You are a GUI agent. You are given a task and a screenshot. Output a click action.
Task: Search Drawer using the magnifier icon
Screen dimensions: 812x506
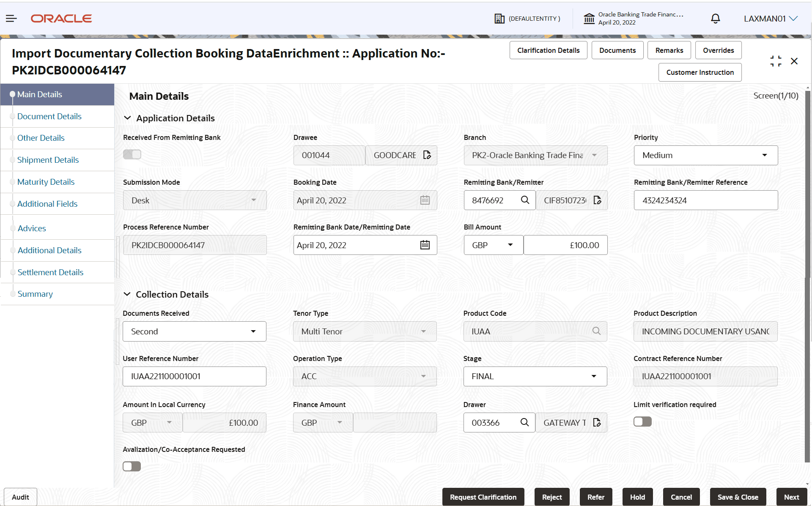coord(524,422)
